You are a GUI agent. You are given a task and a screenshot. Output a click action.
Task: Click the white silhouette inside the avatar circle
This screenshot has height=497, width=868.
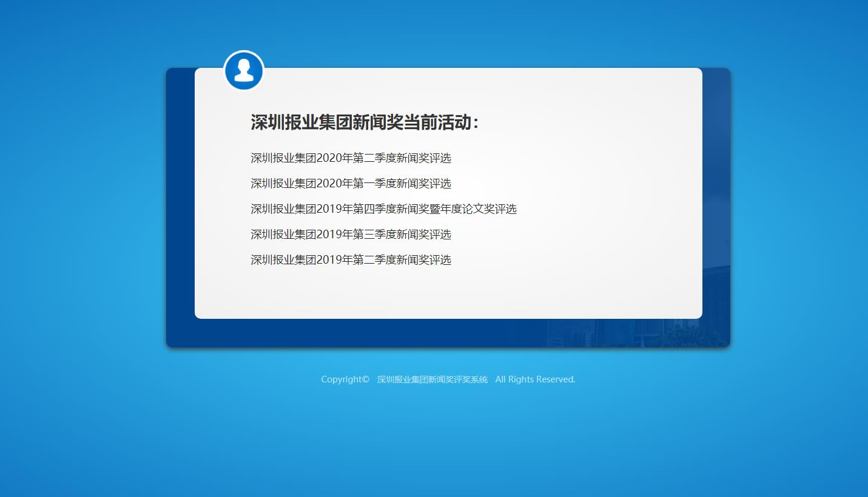244,70
